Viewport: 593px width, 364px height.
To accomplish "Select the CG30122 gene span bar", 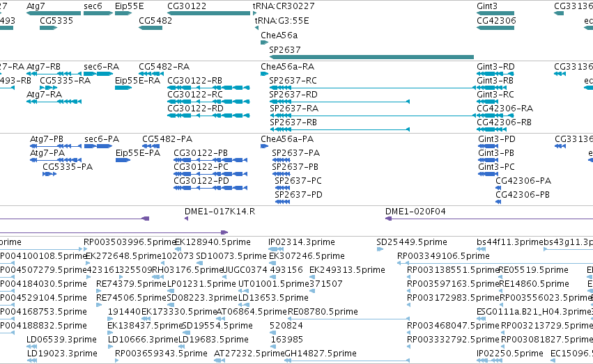I will tap(209, 13).
